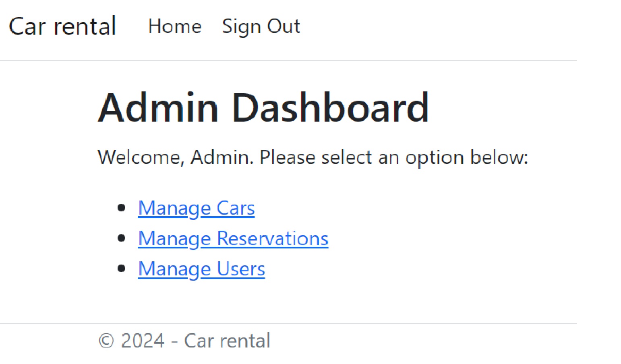The image size is (621, 364).
Task: Click the bullet beside Manage Cars
Action: [x=121, y=208]
